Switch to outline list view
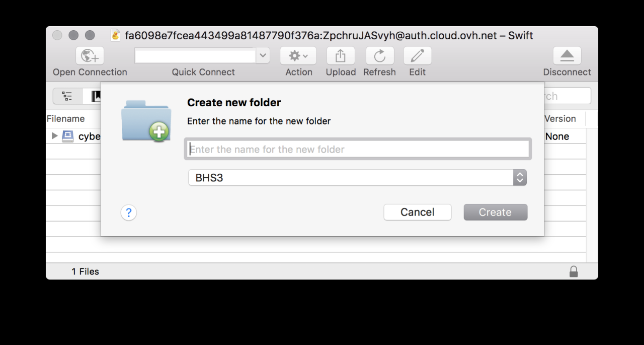Screen dimensions: 644x345 click(67, 96)
